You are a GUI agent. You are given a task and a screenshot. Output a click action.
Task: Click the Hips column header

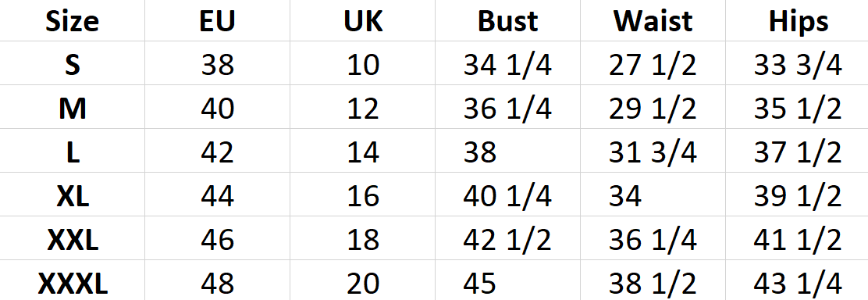click(797, 20)
